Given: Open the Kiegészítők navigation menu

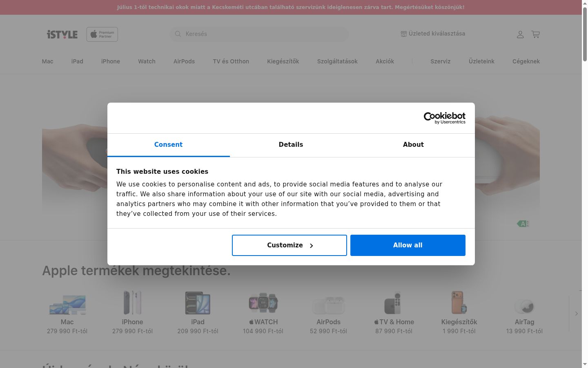Looking at the screenshot, I should tap(283, 61).
